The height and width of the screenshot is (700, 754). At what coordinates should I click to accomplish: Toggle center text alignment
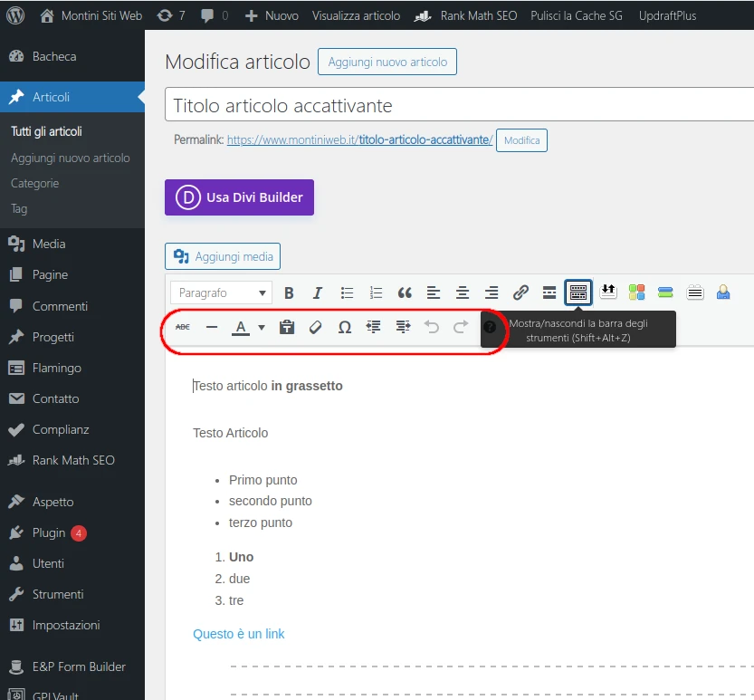(x=463, y=292)
